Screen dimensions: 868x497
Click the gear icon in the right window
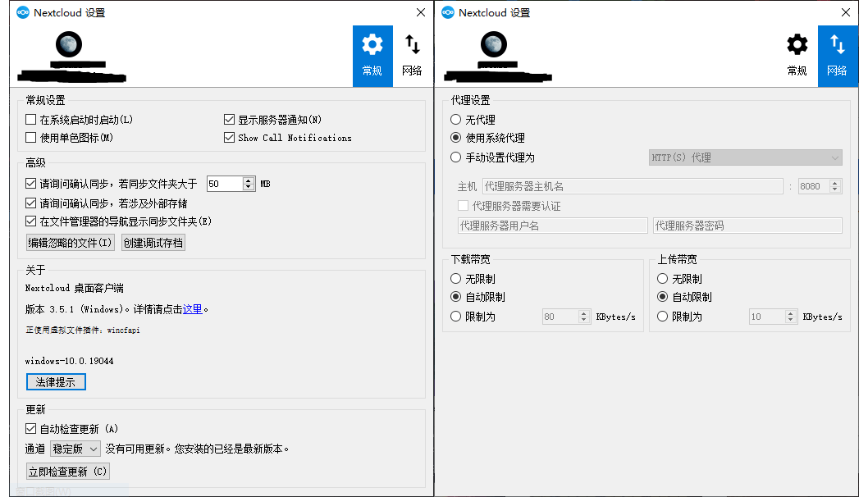(797, 45)
